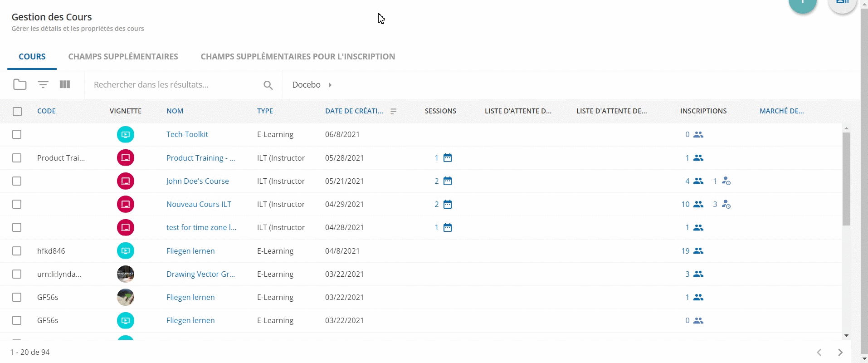This screenshot has height=363, width=868.
Task: Open enrollments icon for Fliegen lernen hfkd846
Action: pos(698,251)
